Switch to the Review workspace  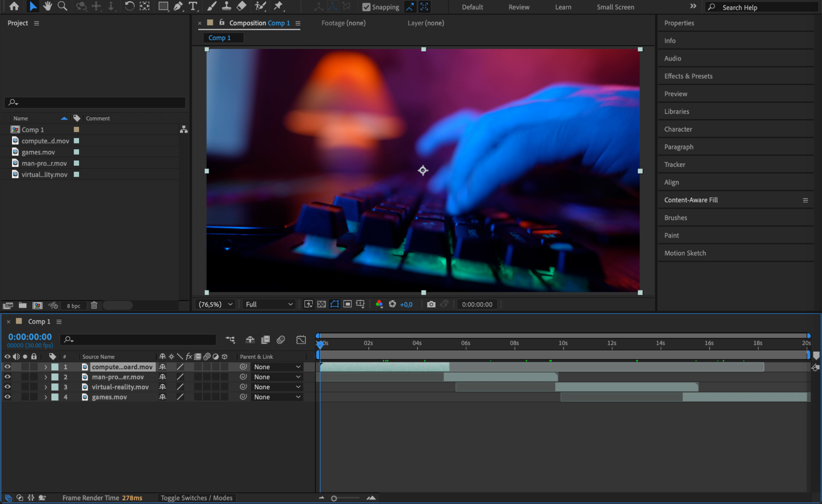pyautogui.click(x=519, y=7)
